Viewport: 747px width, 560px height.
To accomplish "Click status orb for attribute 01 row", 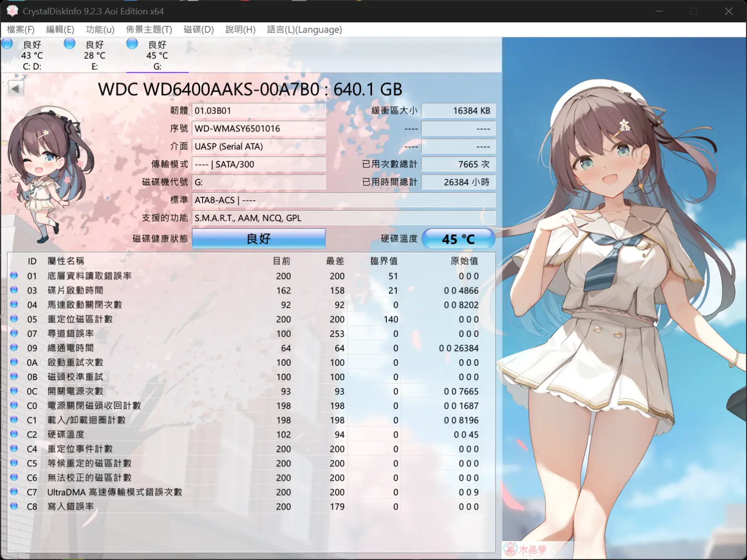I will tap(14, 276).
